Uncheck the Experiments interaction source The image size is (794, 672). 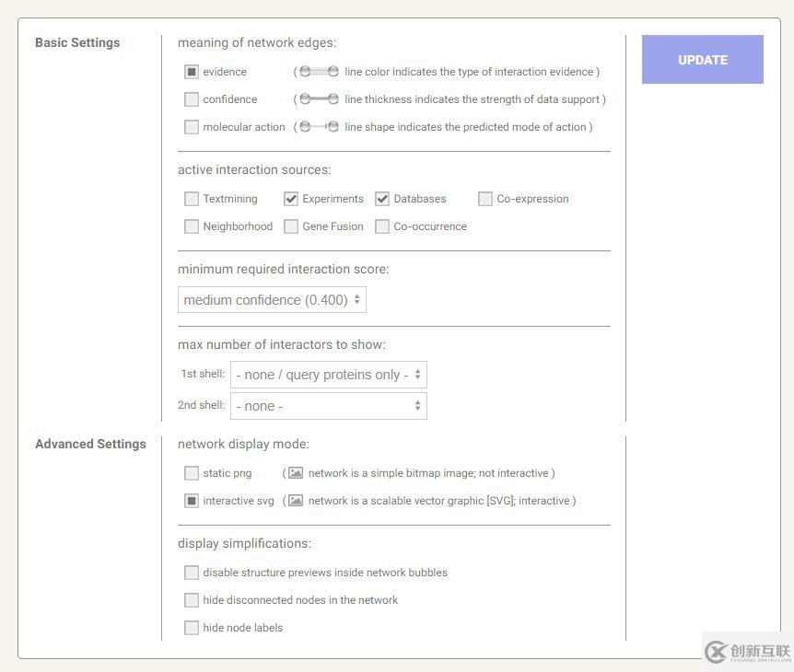pyautogui.click(x=291, y=199)
